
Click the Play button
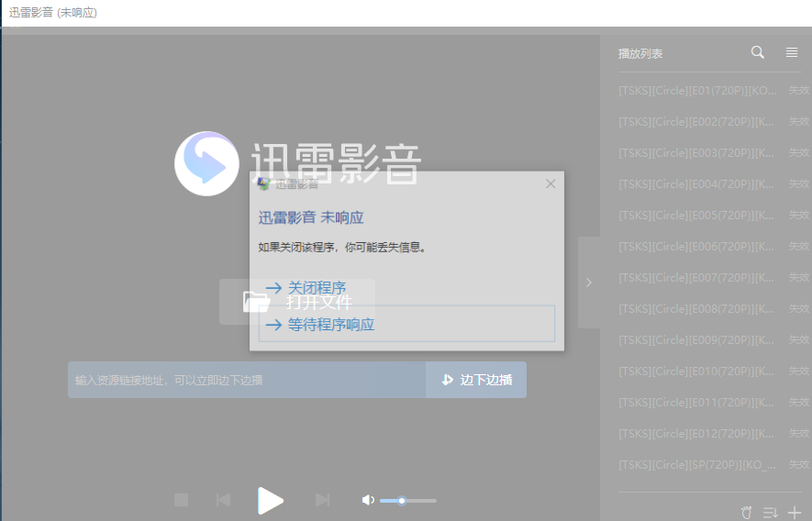(270, 500)
